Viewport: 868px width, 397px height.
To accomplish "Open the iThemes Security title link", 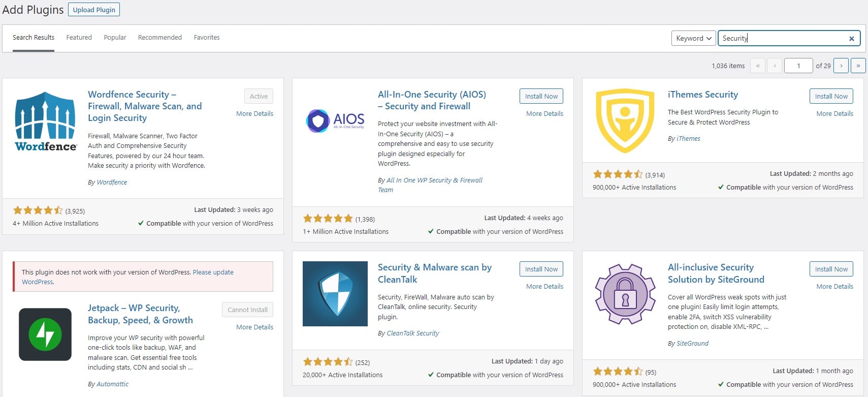I will tap(703, 95).
